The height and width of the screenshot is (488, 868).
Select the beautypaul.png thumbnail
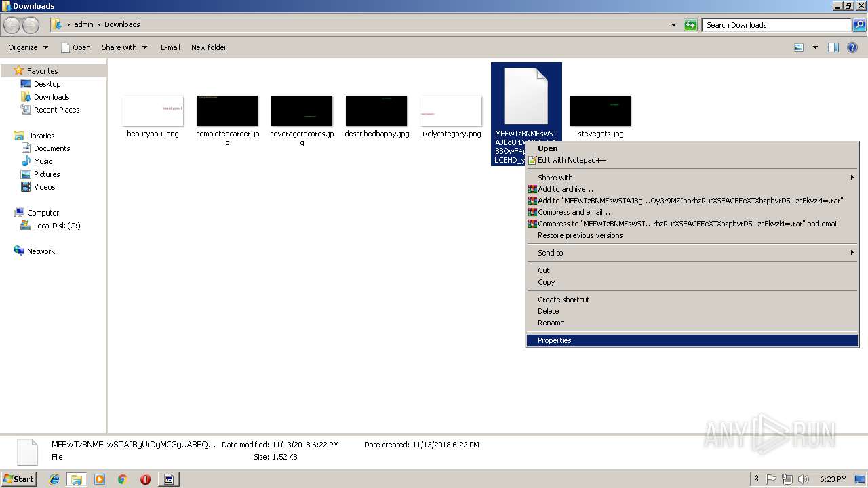click(153, 110)
